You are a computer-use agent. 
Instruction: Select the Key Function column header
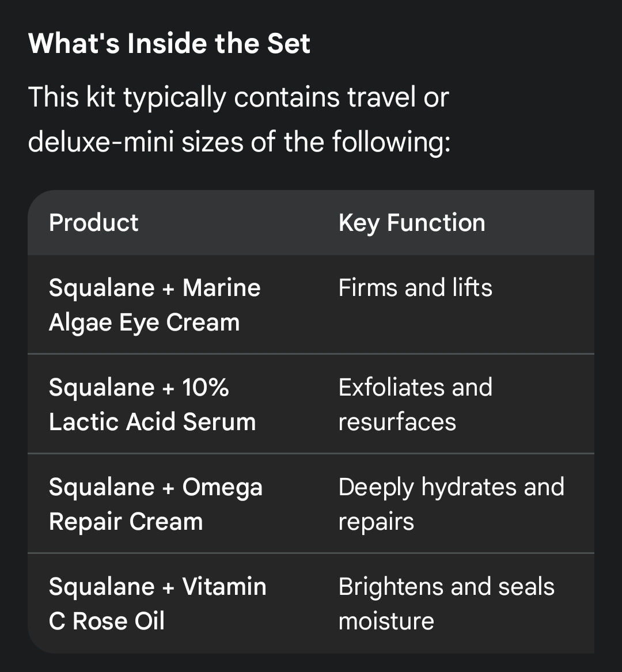pos(412,223)
